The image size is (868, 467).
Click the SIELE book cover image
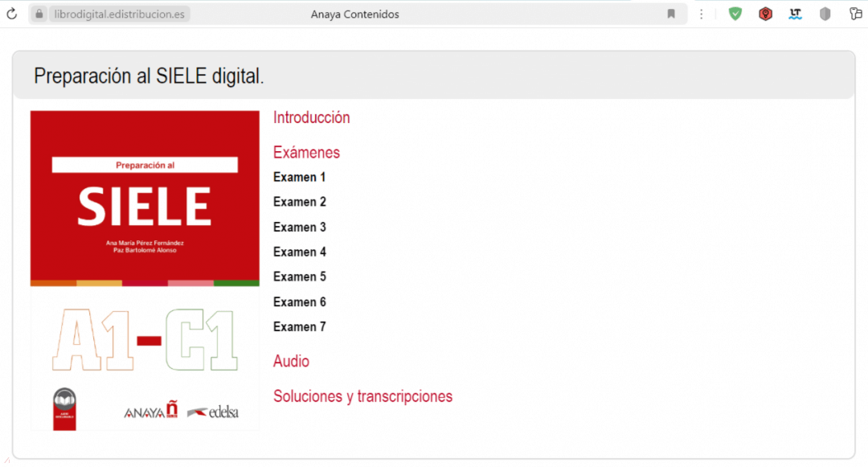(x=145, y=271)
